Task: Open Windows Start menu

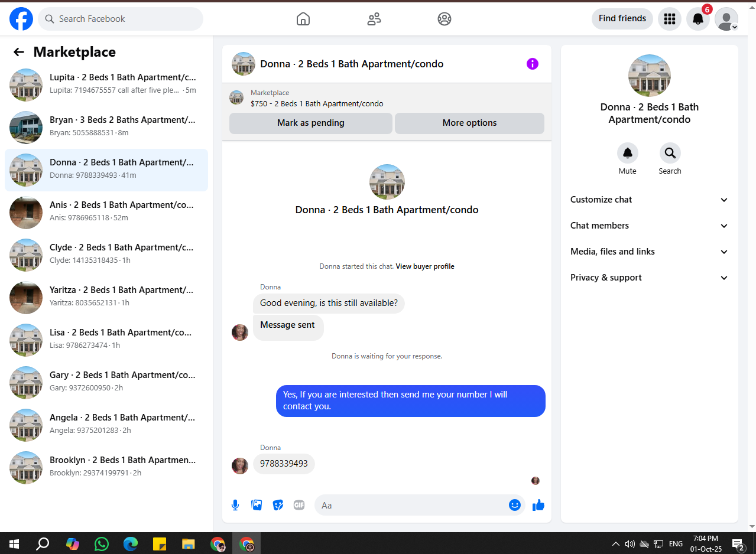Action: pos(14,544)
